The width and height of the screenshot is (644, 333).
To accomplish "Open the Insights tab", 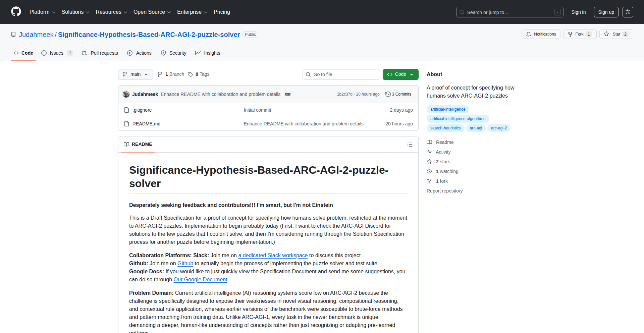I will pos(208,53).
